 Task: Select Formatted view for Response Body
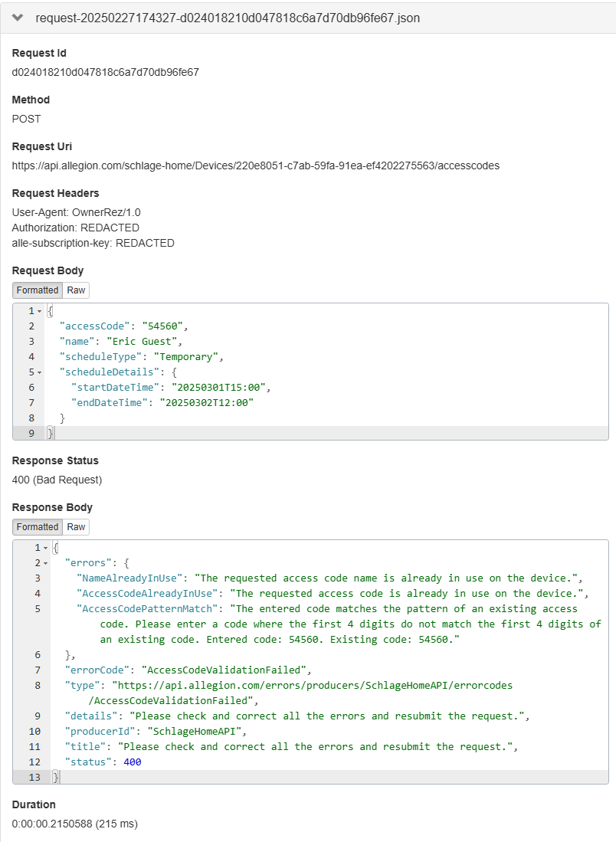38,527
